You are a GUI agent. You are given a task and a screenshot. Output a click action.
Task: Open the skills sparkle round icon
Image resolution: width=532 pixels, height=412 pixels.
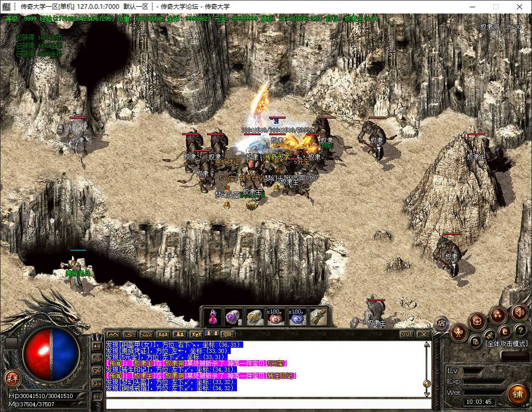click(498, 315)
